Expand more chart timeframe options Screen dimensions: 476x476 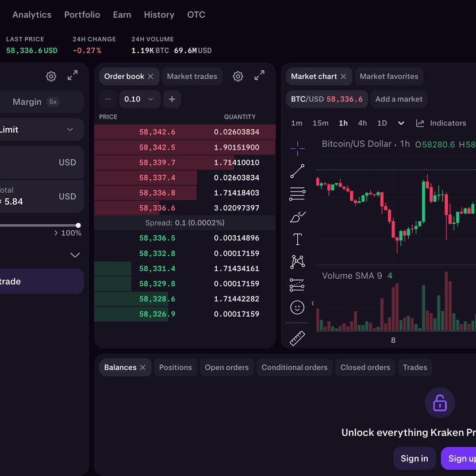[401, 123]
